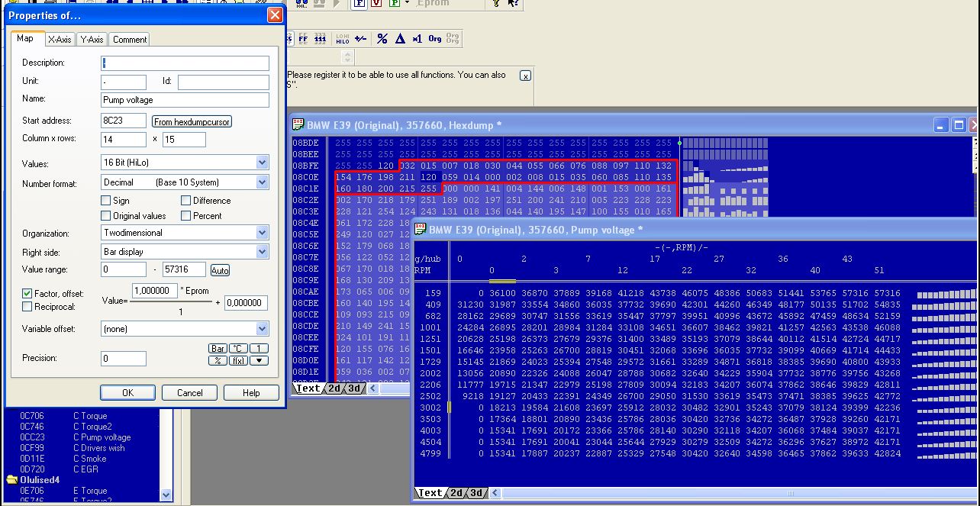Open the Number format dropdown
Image resolution: width=980 pixels, height=506 pixels.
click(x=262, y=182)
